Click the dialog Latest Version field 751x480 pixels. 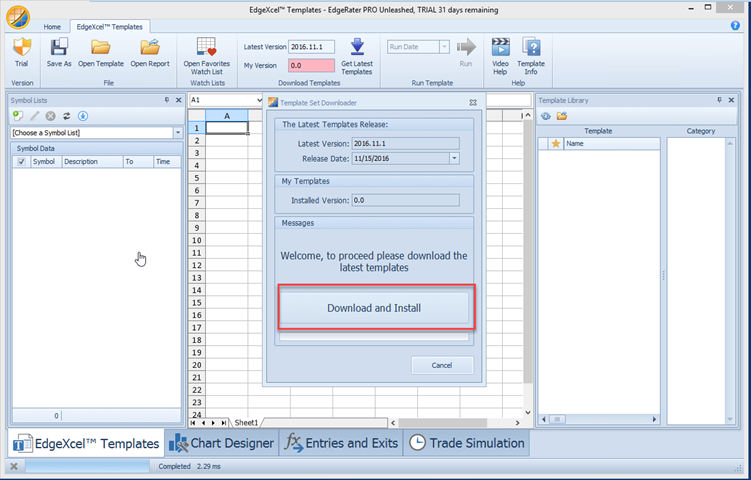pyautogui.click(x=406, y=143)
